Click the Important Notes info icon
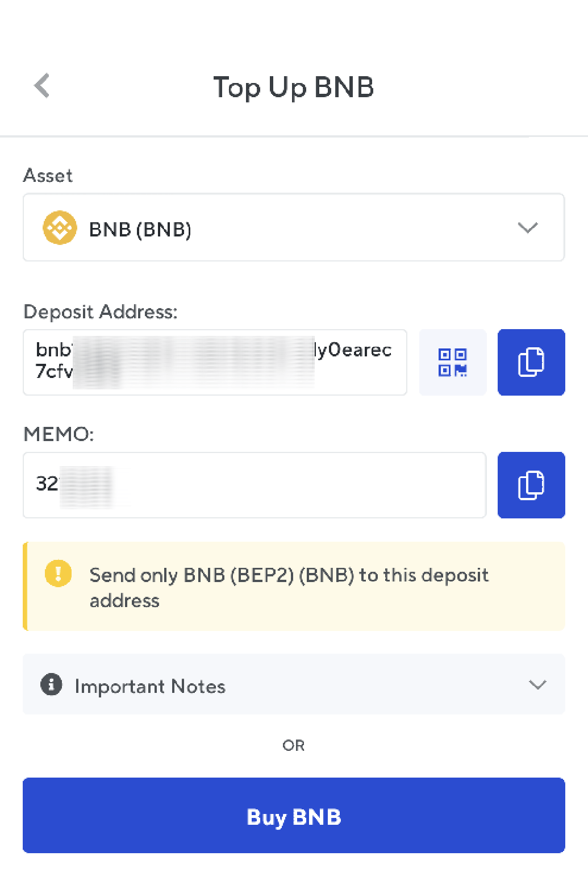The width and height of the screenshot is (588, 889). 51,684
